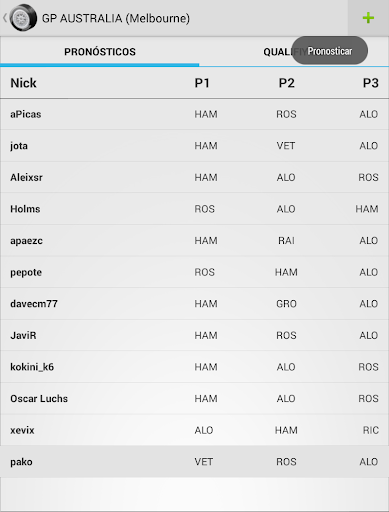
Task: Tap the Pronosticar tooltip bubble
Action: click(330, 51)
